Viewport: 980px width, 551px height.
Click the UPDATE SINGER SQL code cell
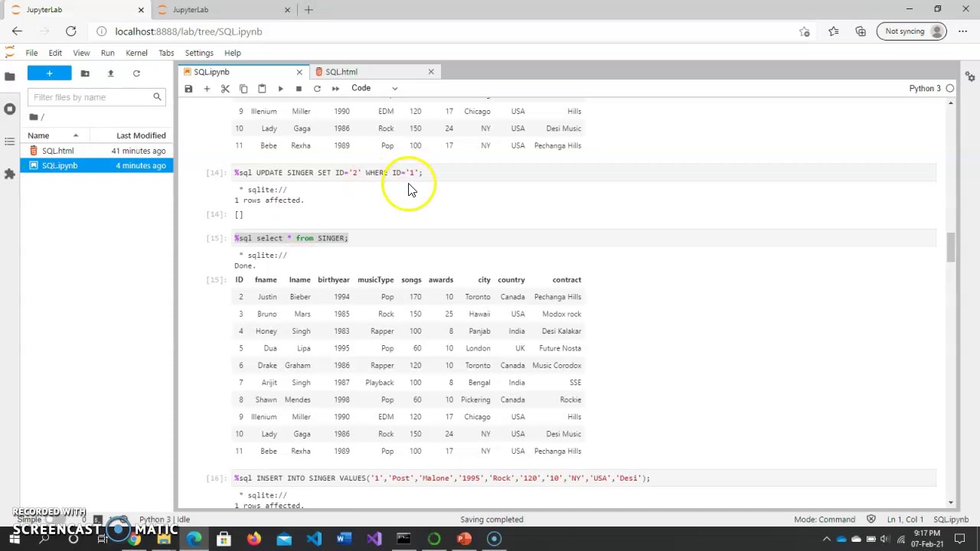(x=584, y=173)
